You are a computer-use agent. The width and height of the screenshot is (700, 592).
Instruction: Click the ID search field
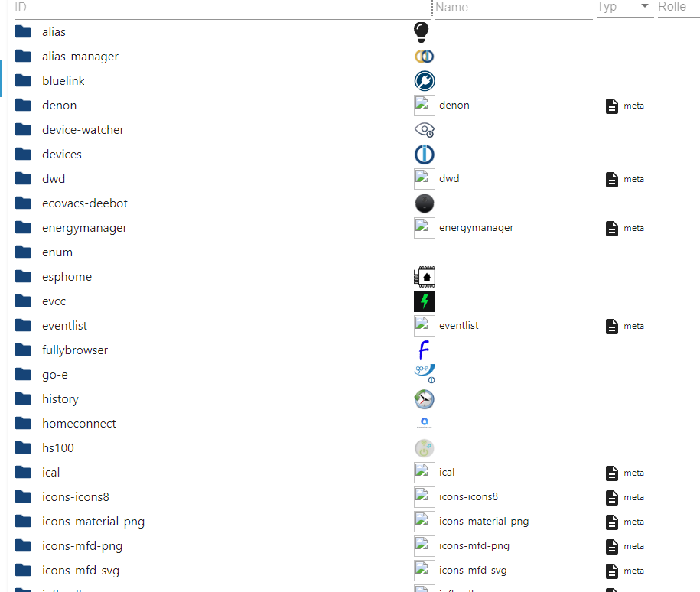pos(214,8)
